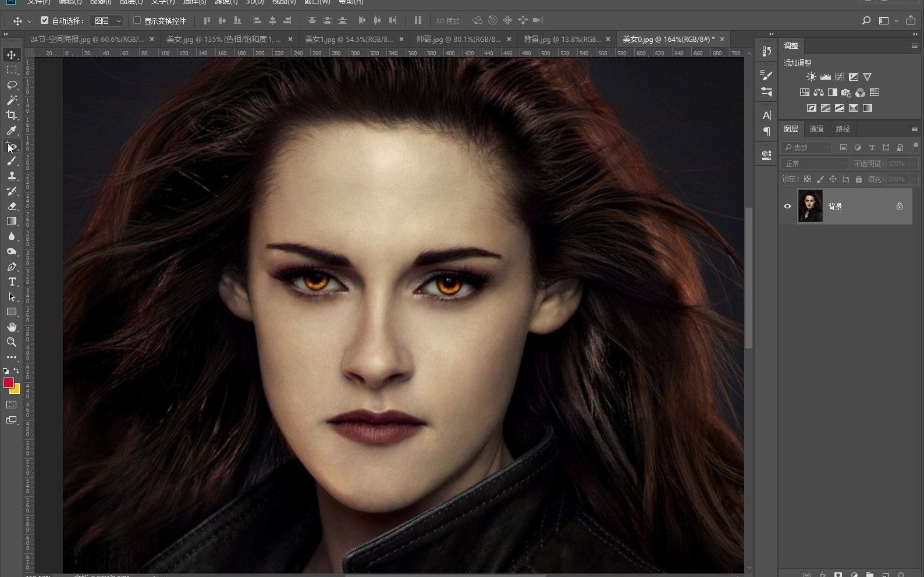Open the 不透明度 opacity dropdown arrow
This screenshot has height=577, width=924.
point(914,163)
